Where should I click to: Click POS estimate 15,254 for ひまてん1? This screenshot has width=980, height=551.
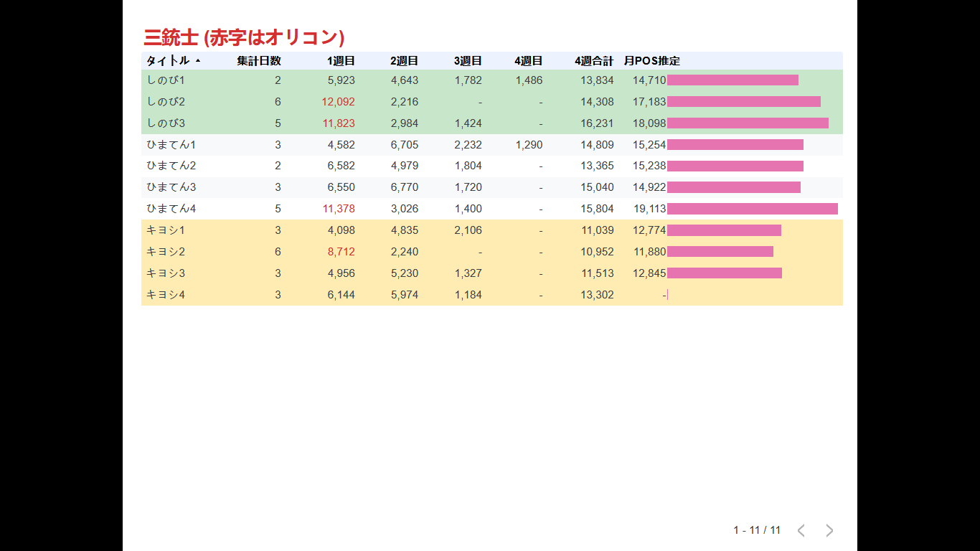tap(649, 145)
